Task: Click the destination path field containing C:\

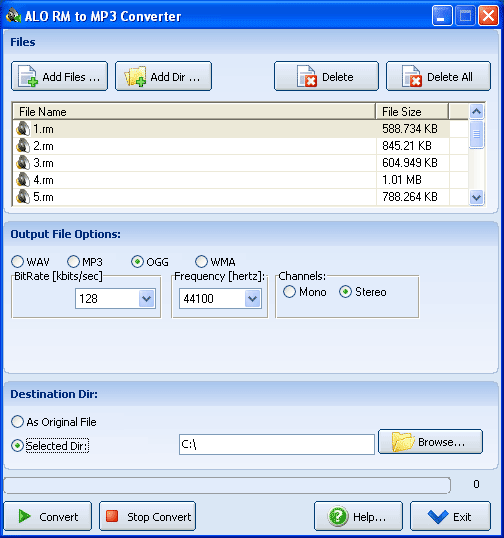Action: click(277, 444)
